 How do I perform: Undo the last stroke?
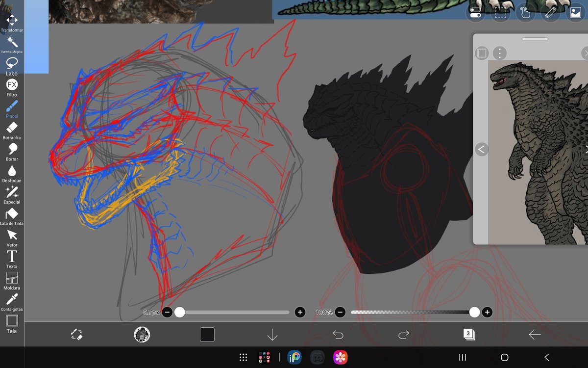(338, 335)
